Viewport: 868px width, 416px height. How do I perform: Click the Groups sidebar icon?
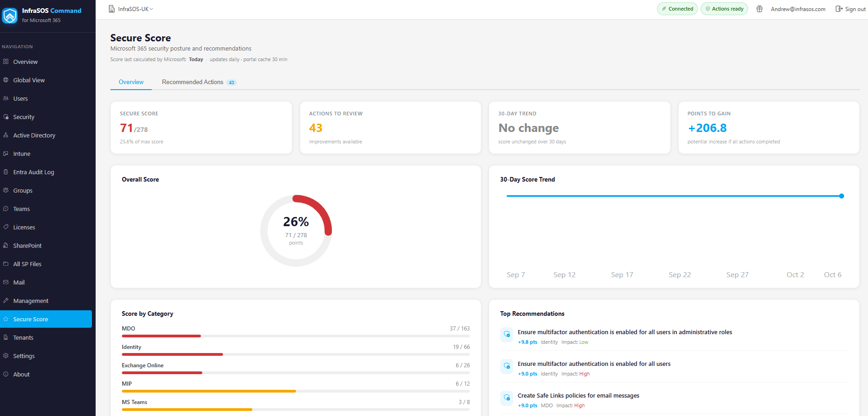click(6, 190)
